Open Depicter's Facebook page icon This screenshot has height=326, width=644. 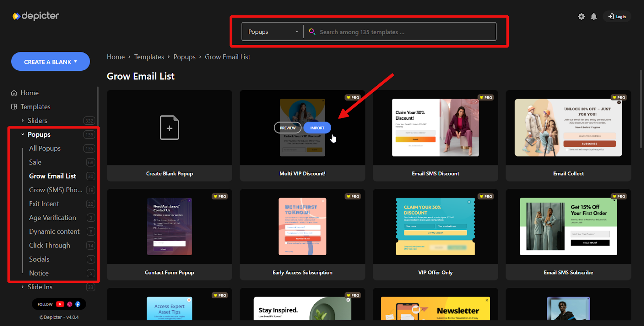pyautogui.click(x=78, y=304)
